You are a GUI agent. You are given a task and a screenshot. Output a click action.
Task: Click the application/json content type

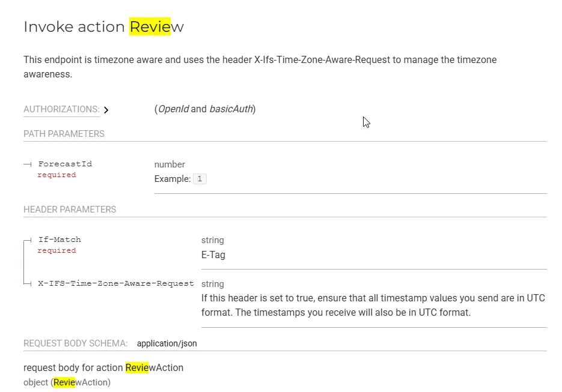click(166, 343)
